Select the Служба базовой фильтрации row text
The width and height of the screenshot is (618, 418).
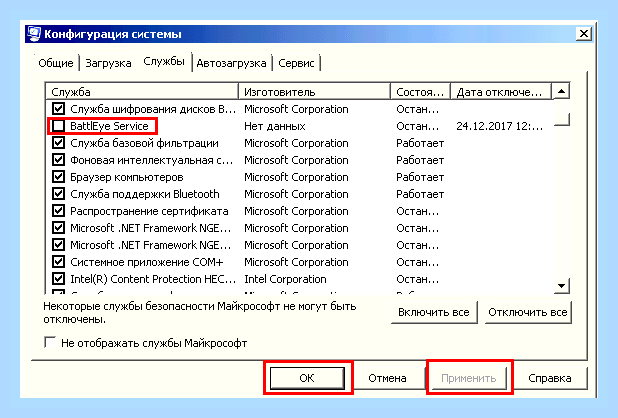(x=144, y=143)
